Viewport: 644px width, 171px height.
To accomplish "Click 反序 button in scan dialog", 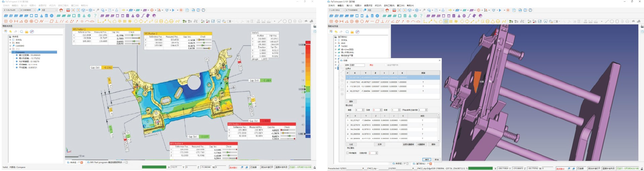I will pos(379,144).
